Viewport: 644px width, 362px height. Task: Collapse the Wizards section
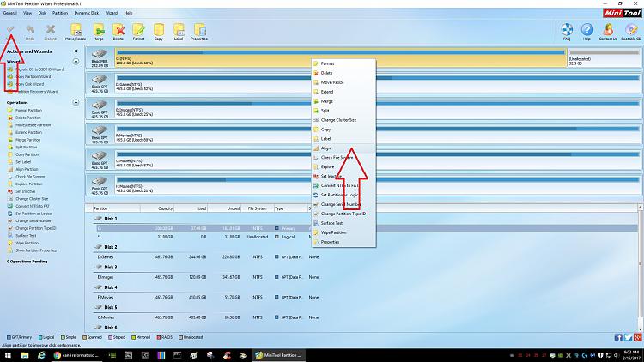[76, 62]
